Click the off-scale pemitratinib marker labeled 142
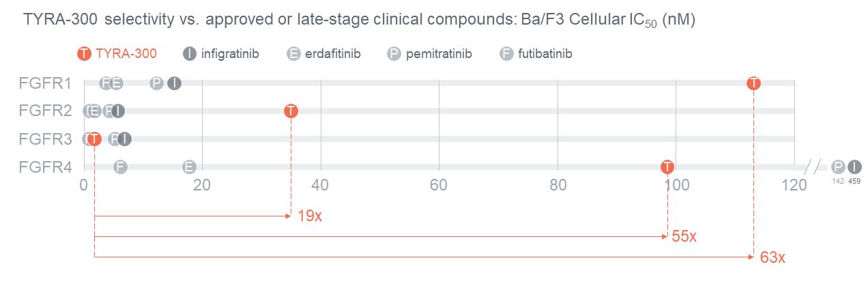Viewport: 868px width, 284px height. pyautogui.click(x=839, y=167)
